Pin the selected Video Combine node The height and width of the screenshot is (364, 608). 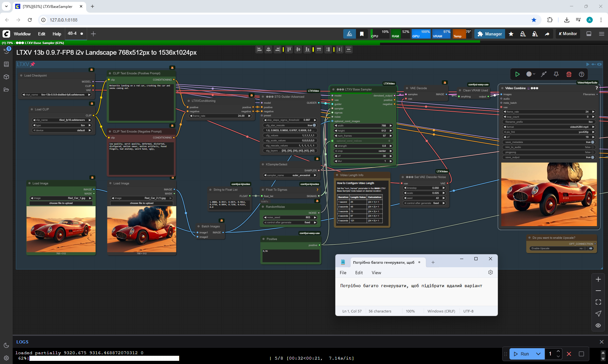[x=556, y=74]
